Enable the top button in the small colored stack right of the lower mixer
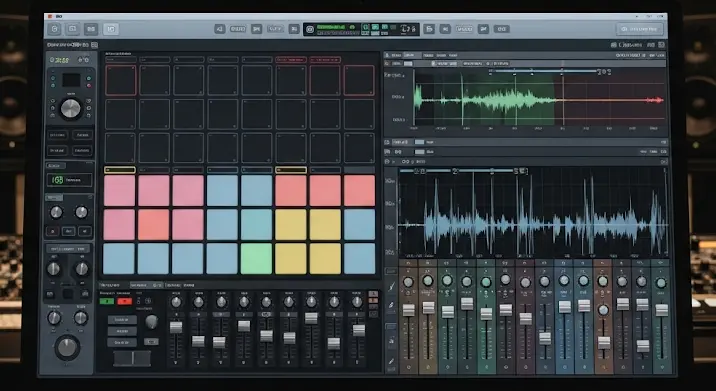The height and width of the screenshot is (391, 716). coord(373,294)
